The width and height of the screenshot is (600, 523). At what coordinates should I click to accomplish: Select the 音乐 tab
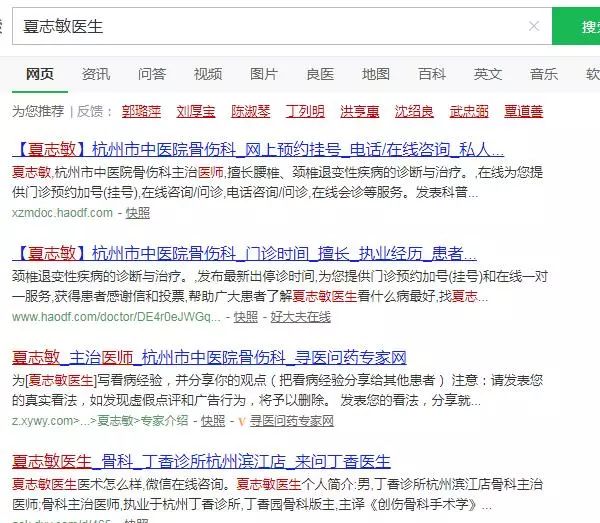[544, 74]
